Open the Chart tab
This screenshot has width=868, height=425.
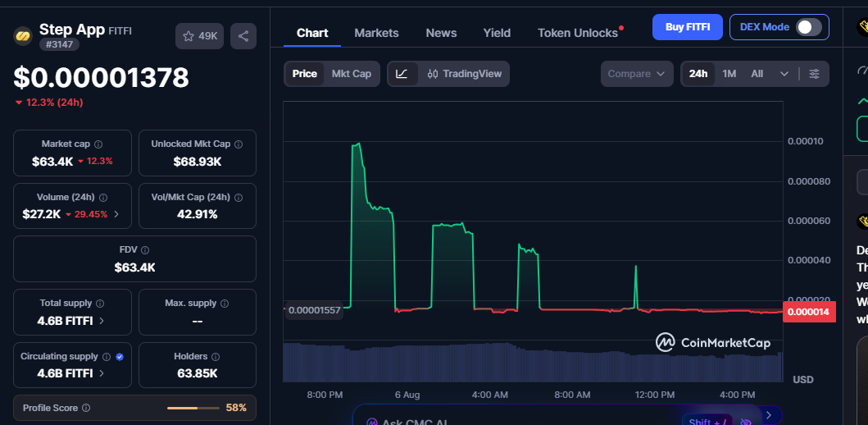(x=312, y=34)
